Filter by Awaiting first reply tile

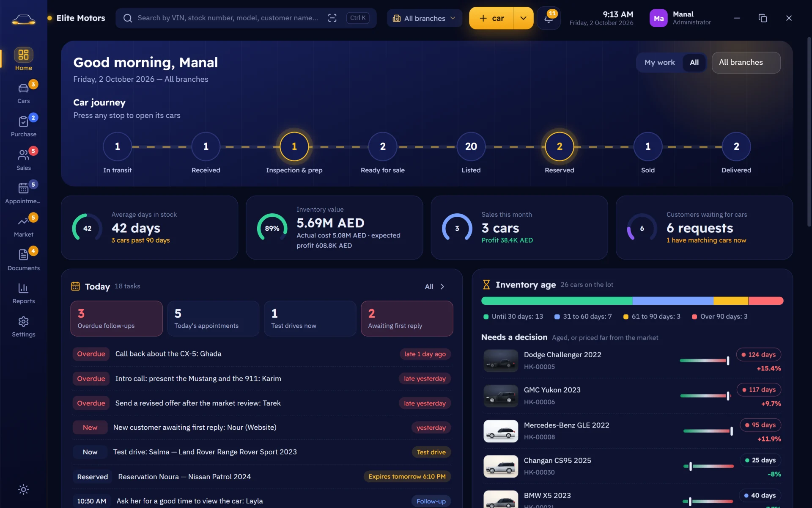407,318
